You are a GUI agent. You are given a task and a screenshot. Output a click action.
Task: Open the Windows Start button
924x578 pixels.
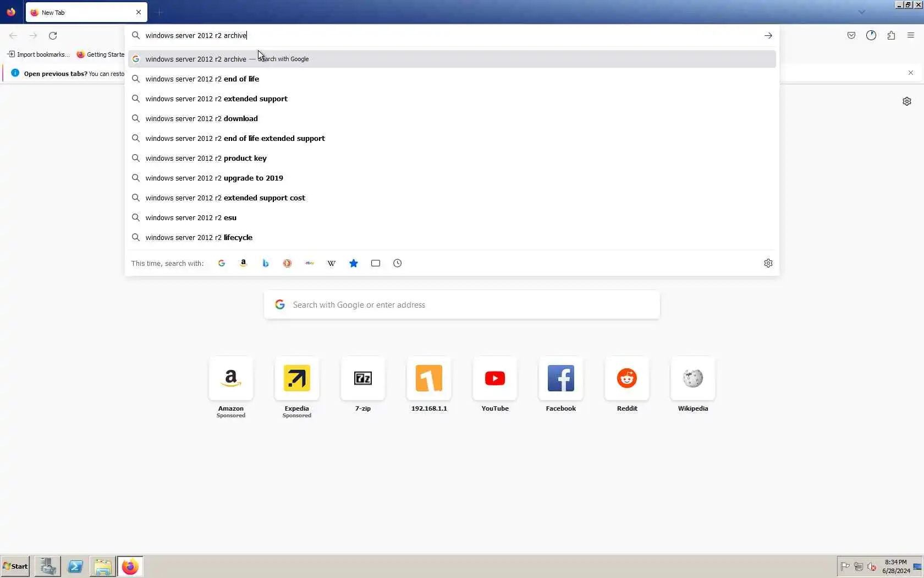[x=15, y=566]
